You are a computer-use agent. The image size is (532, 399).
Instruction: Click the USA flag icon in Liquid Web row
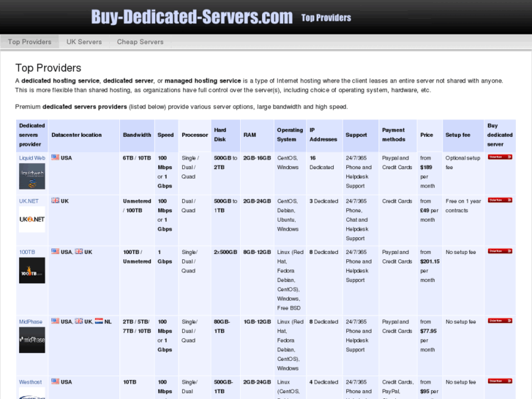(x=56, y=157)
